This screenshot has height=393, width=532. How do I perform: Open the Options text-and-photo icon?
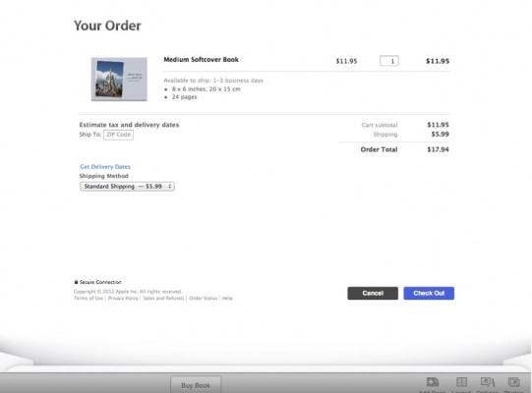coord(488,382)
